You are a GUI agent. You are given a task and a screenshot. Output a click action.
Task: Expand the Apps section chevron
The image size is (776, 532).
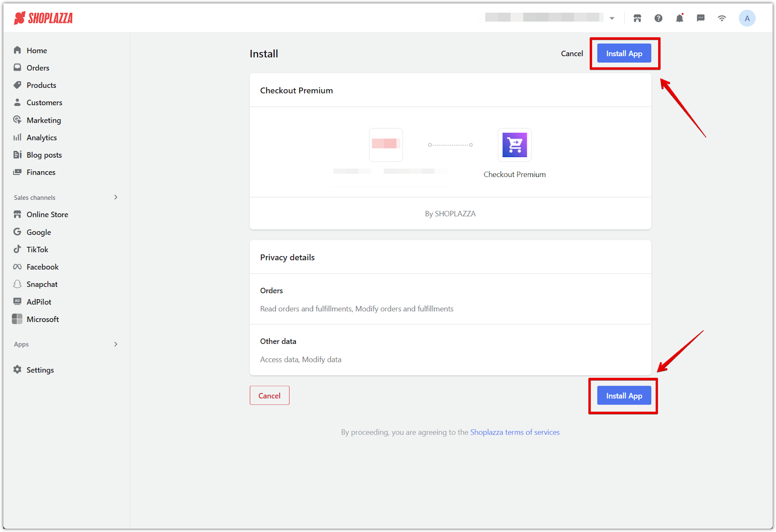[x=115, y=344]
